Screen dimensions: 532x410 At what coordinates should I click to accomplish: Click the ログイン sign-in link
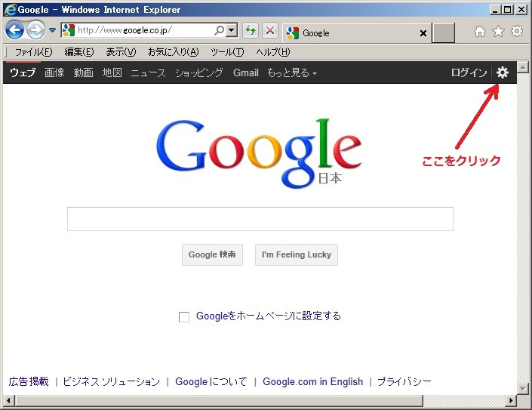click(x=469, y=72)
